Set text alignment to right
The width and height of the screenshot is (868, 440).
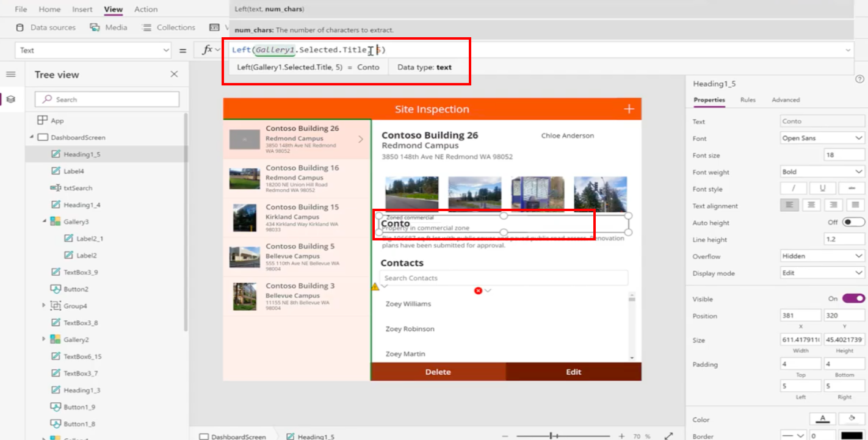coord(833,206)
